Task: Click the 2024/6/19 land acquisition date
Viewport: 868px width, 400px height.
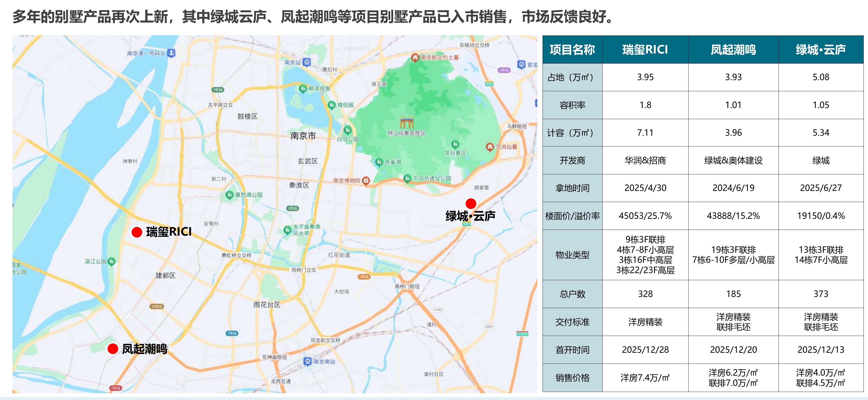Action: pos(734,188)
